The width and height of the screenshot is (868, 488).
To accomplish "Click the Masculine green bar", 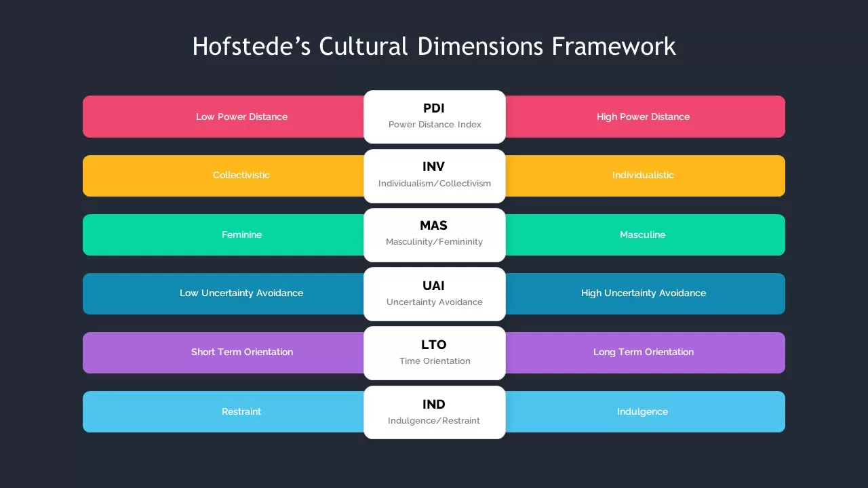I will (x=645, y=235).
